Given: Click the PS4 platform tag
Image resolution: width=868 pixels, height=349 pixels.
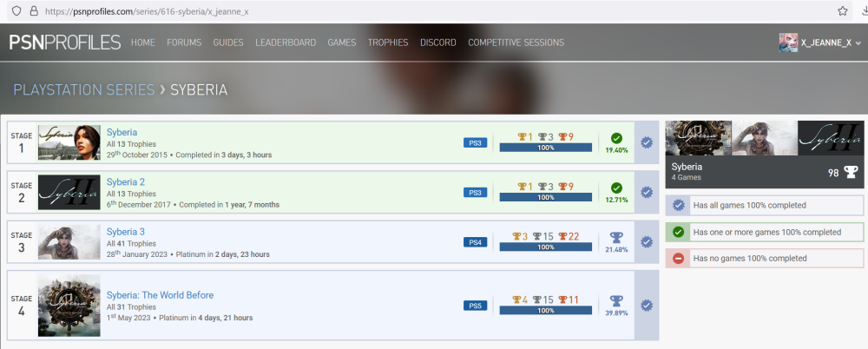Looking at the screenshot, I should [x=475, y=241].
